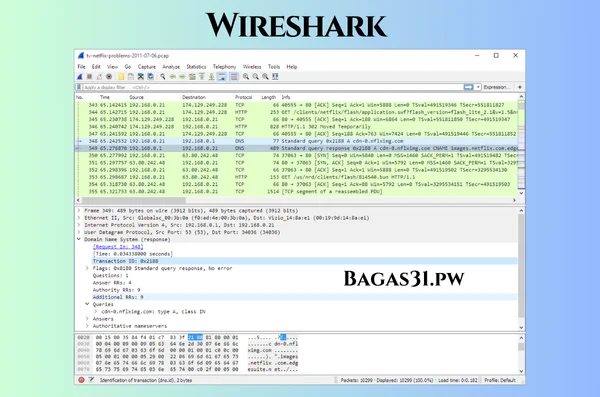This screenshot has width=600, height=397.
Task: Toggle auto-scroll during live capture
Action: tap(222, 77)
